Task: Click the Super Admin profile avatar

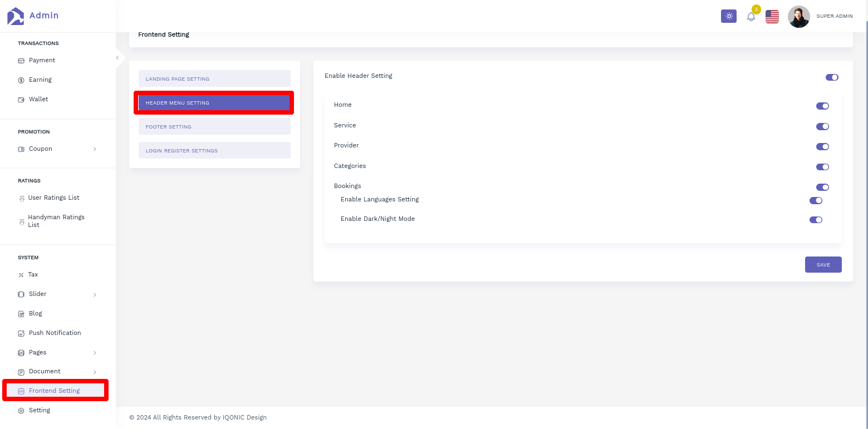Action: point(798,17)
